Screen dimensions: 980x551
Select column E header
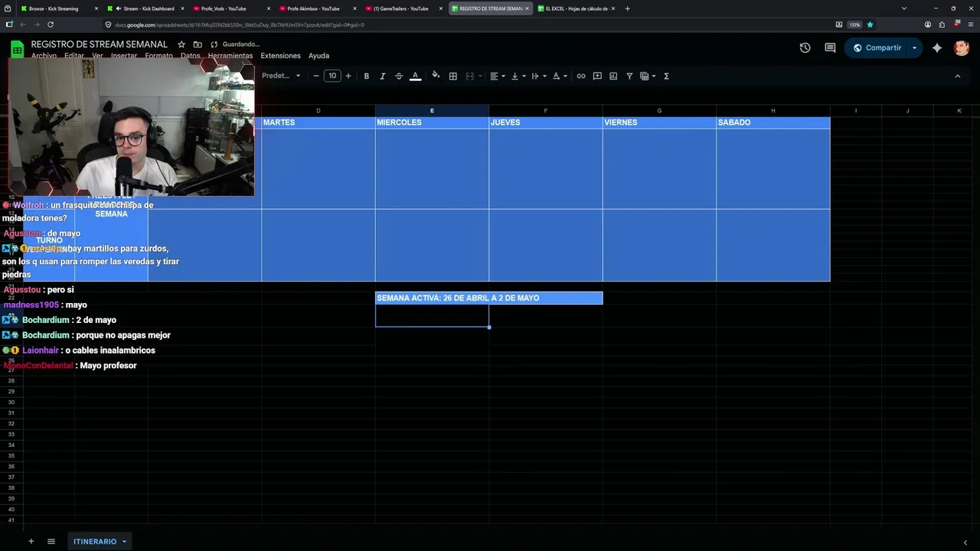tap(432, 111)
